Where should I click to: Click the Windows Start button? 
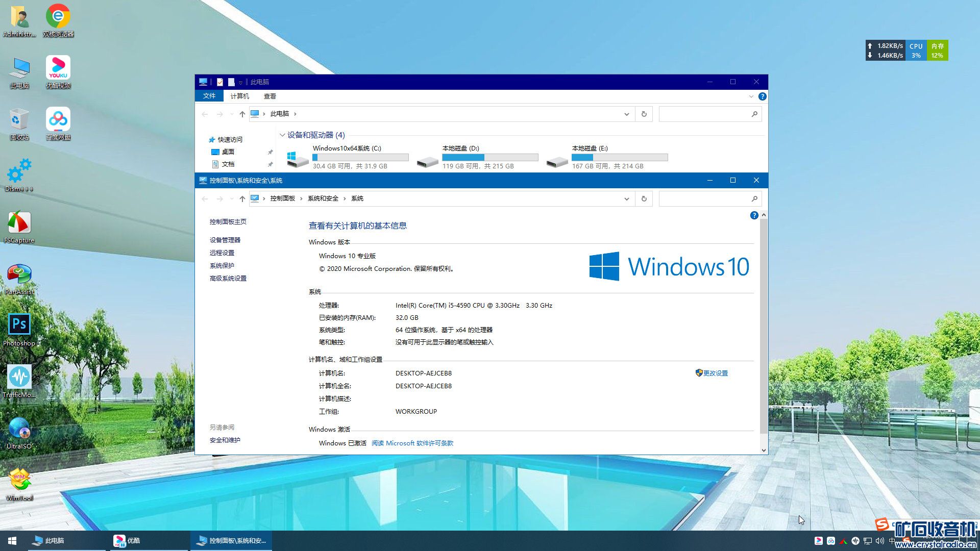[x=12, y=540]
